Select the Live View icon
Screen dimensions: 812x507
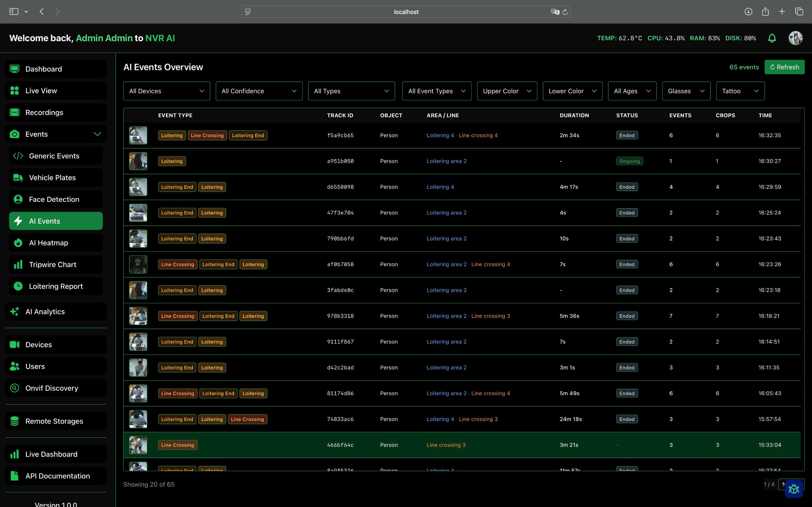click(14, 91)
